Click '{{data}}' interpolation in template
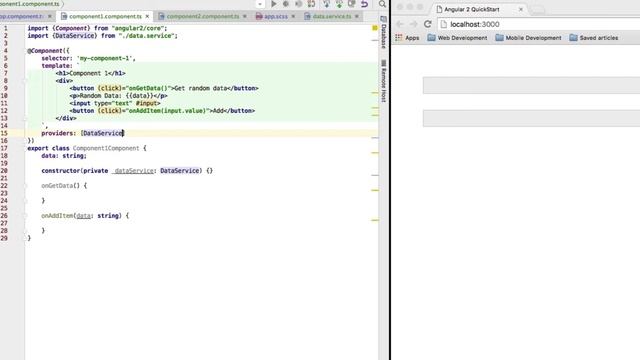The image size is (640, 360). click(140, 96)
